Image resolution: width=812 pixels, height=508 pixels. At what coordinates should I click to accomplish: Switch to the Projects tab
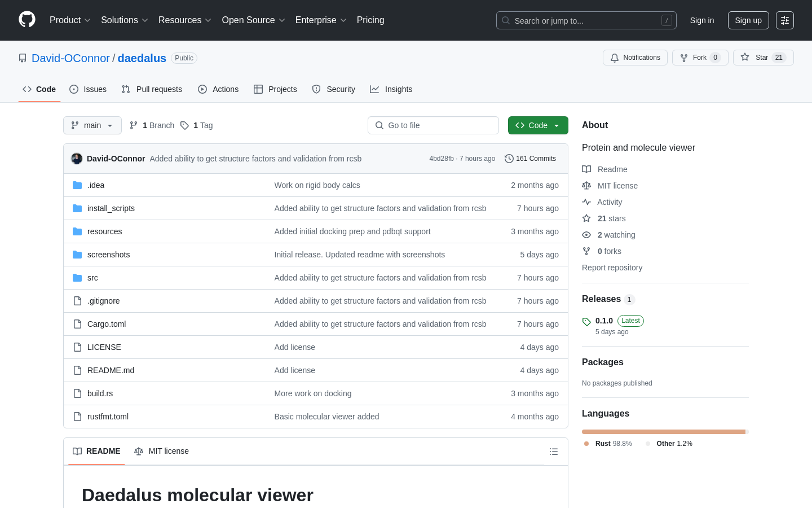(275, 89)
